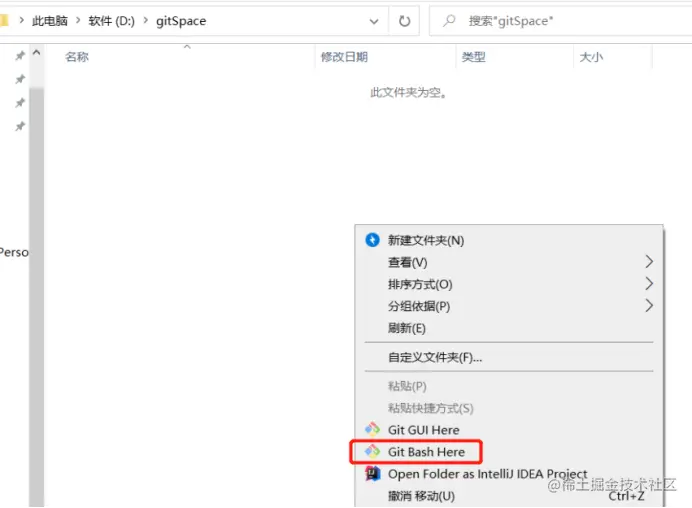The width and height of the screenshot is (692, 508).
Task: Click the Git GUI Here icon
Action: (x=372, y=429)
